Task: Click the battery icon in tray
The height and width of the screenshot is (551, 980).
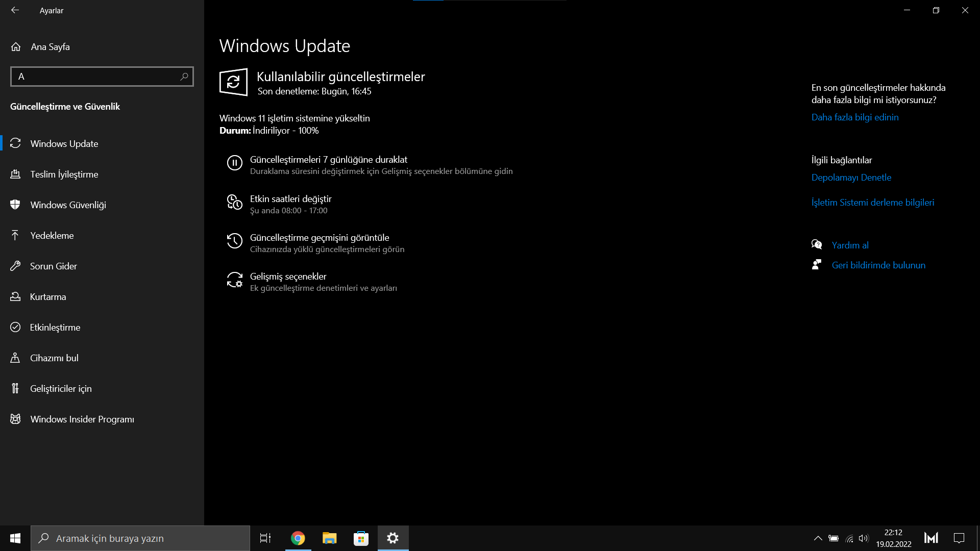Action: coord(834,538)
